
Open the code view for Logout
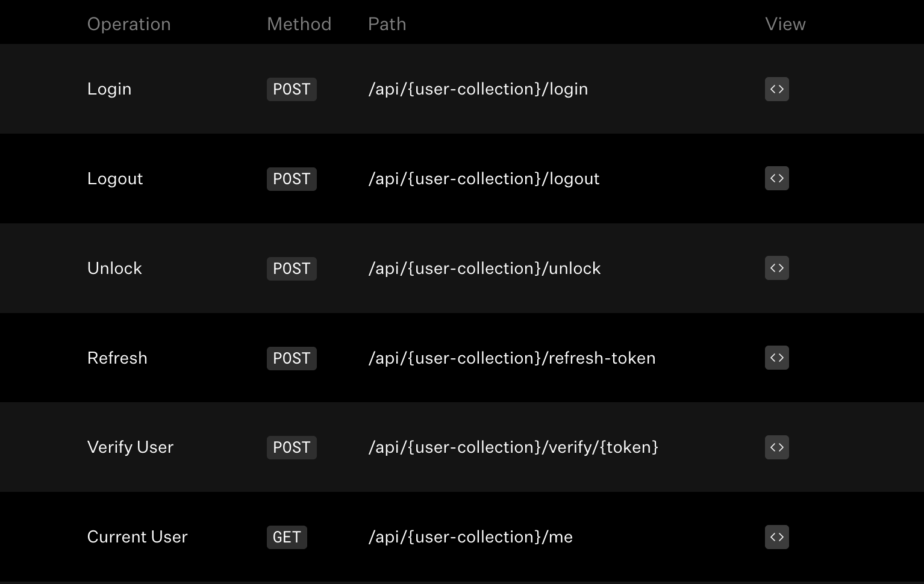point(776,178)
